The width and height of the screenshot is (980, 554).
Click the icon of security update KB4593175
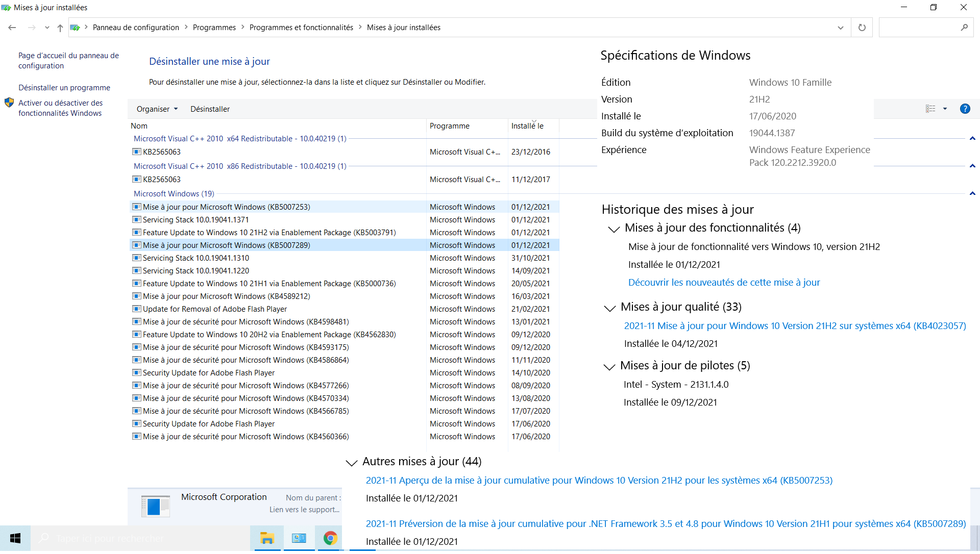137,347
